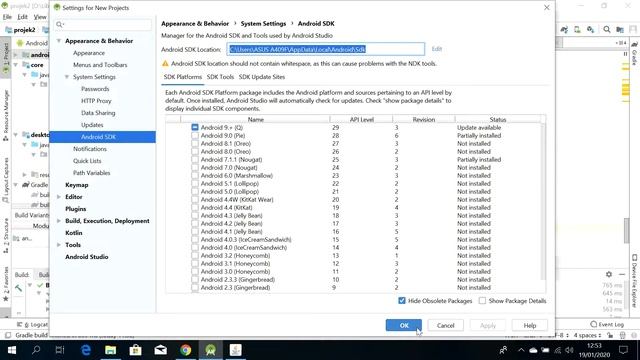Open Windows Start menu
Viewport: 640px width, 360px height.
11,350
